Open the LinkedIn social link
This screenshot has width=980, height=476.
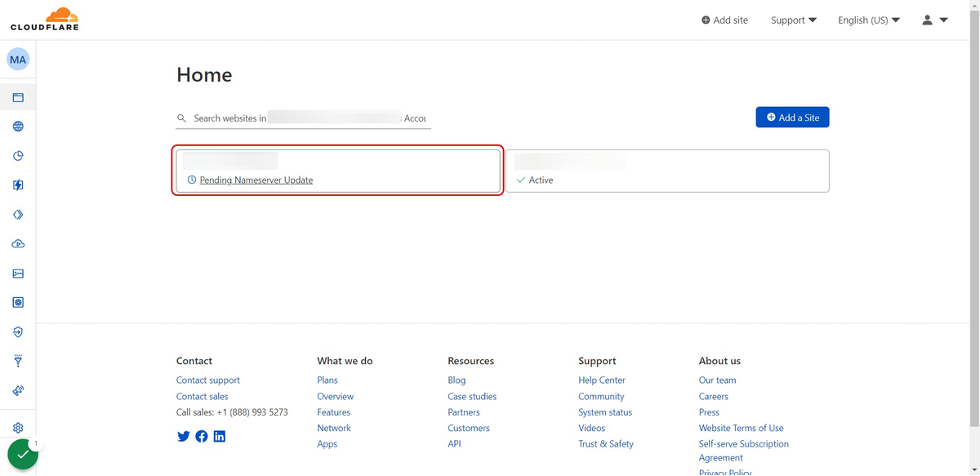pos(219,436)
